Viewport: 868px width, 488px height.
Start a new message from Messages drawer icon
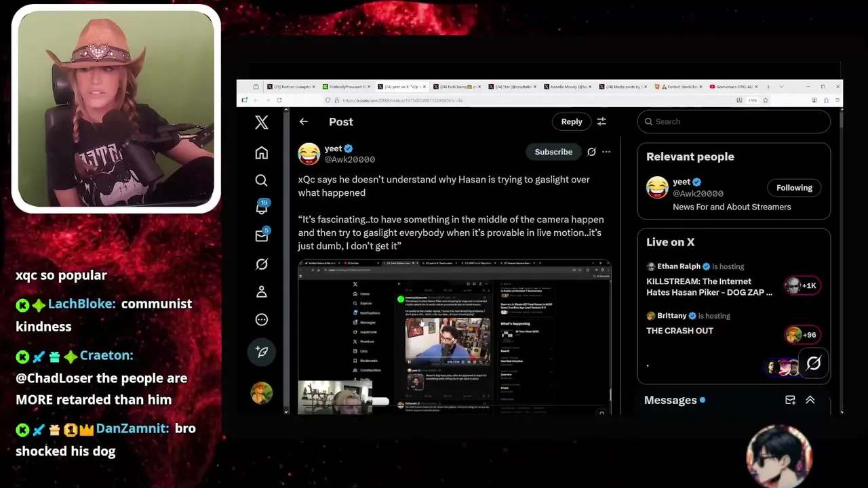(x=790, y=400)
